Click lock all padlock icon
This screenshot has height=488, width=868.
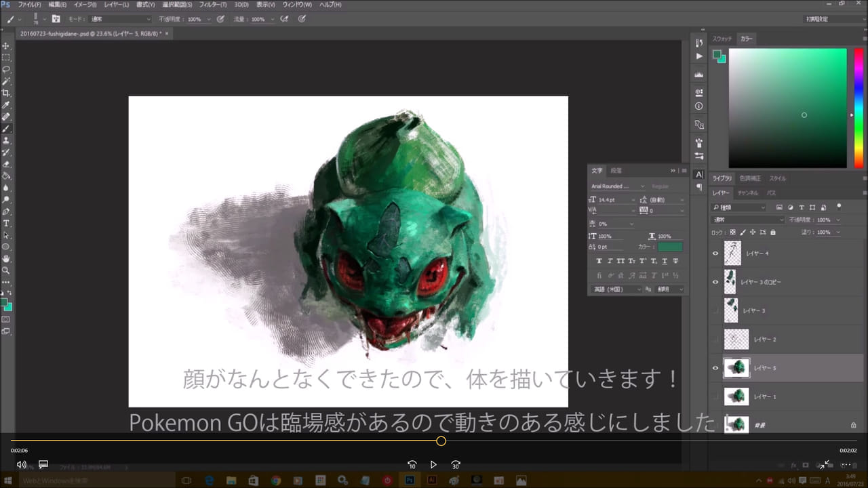(x=773, y=232)
